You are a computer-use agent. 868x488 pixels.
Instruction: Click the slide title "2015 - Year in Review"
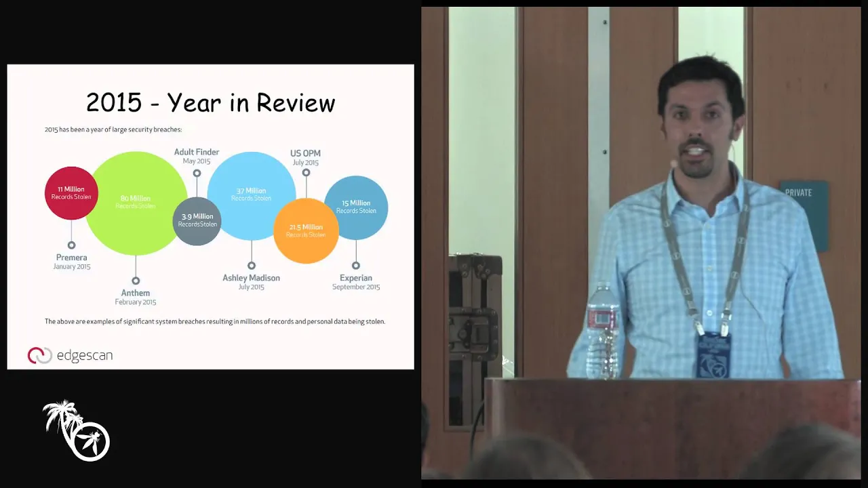coord(211,102)
